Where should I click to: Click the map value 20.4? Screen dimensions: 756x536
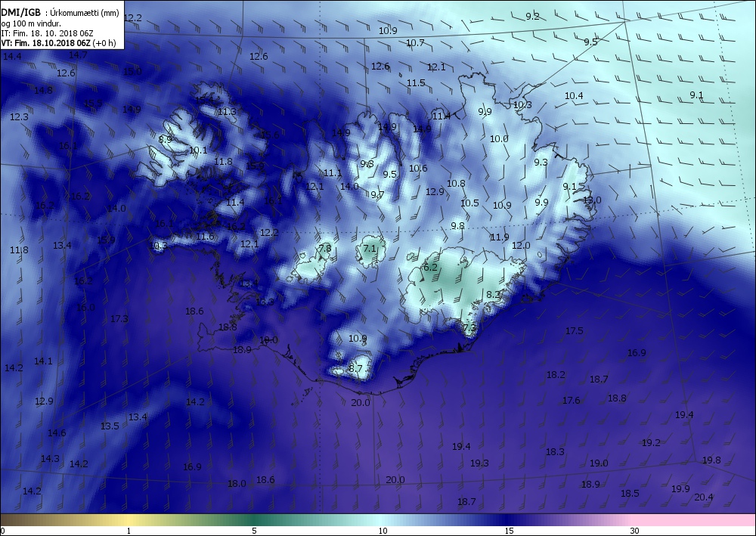[704, 497]
